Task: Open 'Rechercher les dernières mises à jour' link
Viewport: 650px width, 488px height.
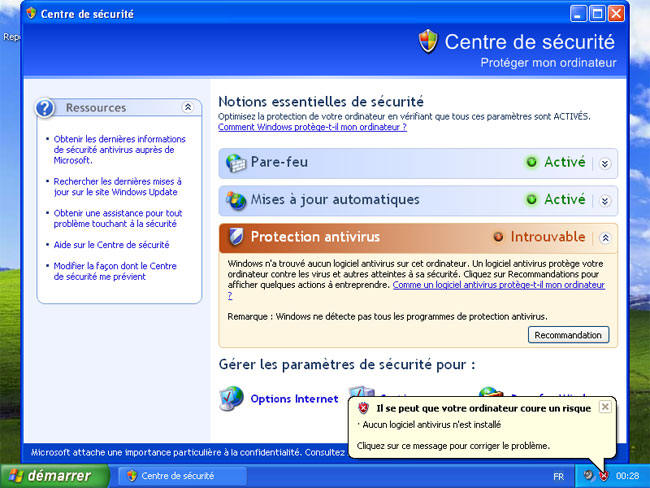Action: pos(118,187)
